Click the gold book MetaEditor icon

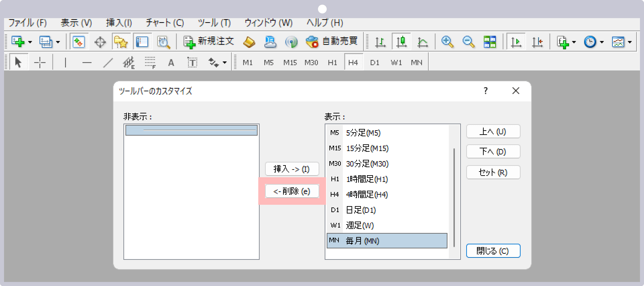[249, 42]
